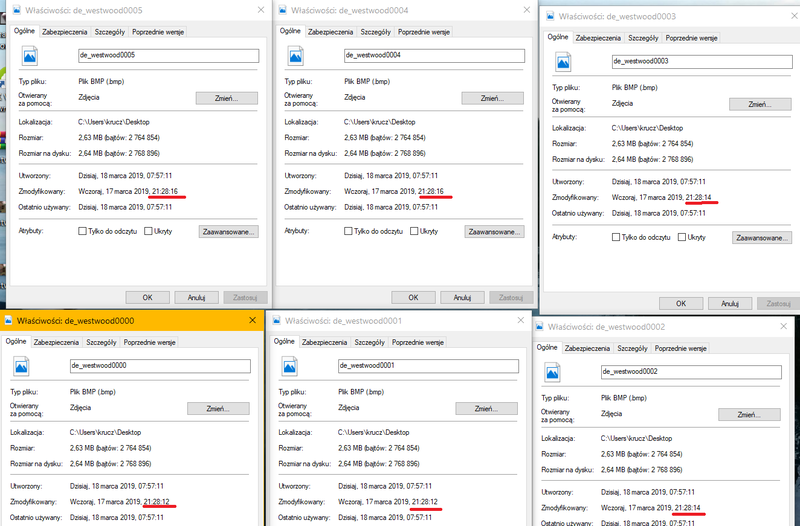
Task: Enable 'Tylko do odczytu' for de_westwood0005
Action: [83, 231]
